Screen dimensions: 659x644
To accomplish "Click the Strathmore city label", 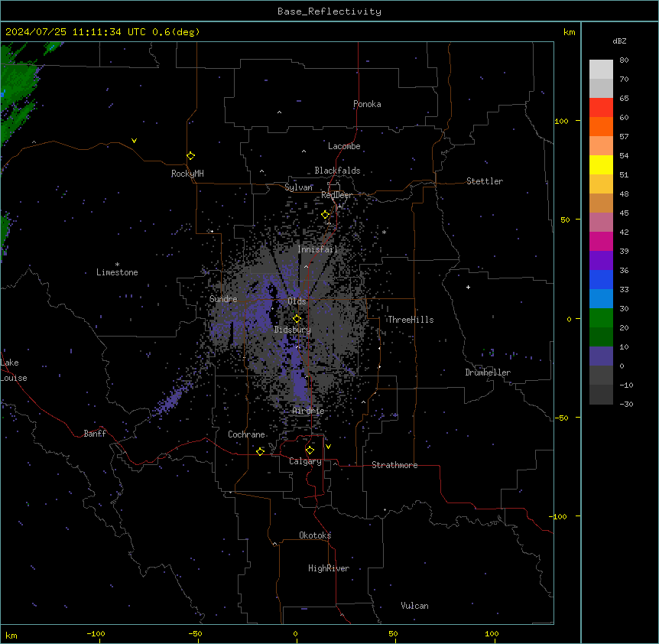I will (394, 465).
